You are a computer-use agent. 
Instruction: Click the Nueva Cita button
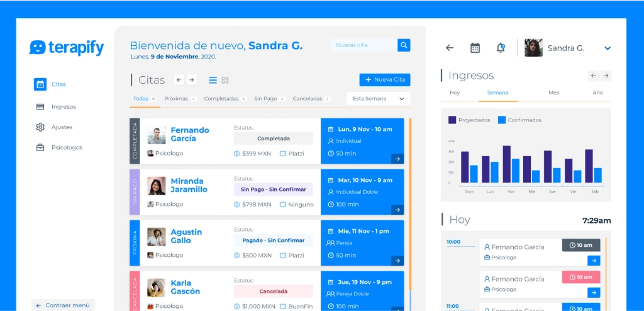coord(385,80)
